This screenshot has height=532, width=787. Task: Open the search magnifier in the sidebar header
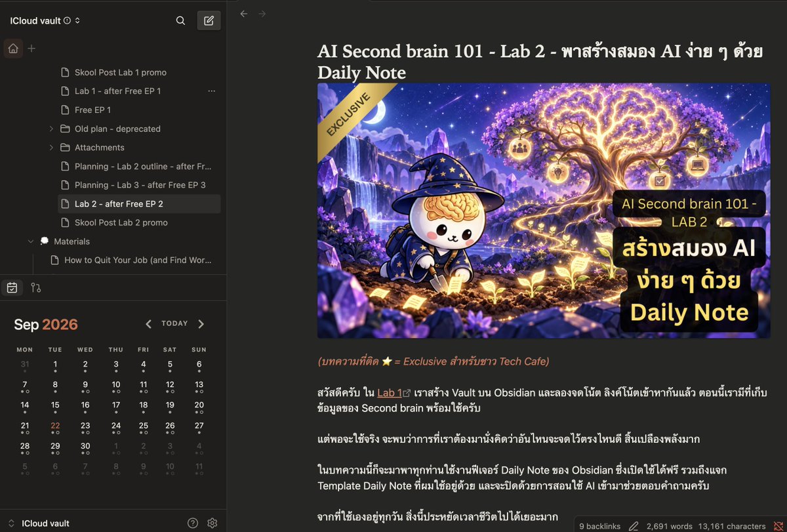pos(180,20)
